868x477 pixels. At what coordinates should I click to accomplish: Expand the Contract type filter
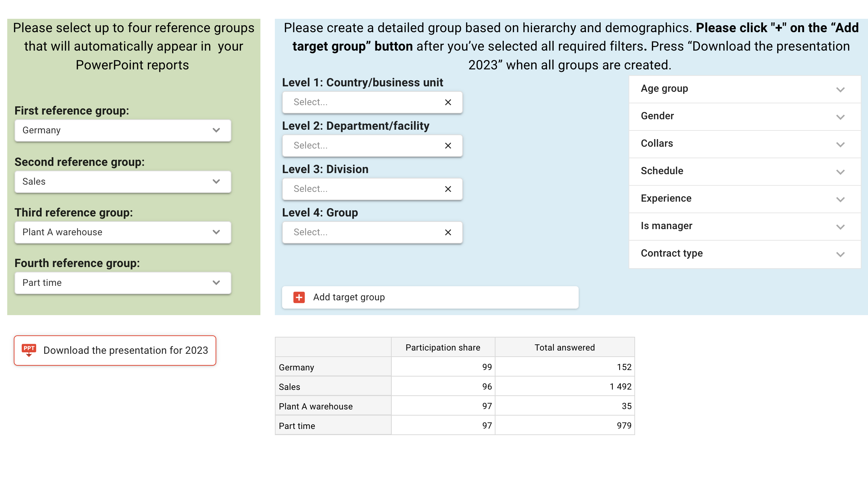tap(745, 254)
